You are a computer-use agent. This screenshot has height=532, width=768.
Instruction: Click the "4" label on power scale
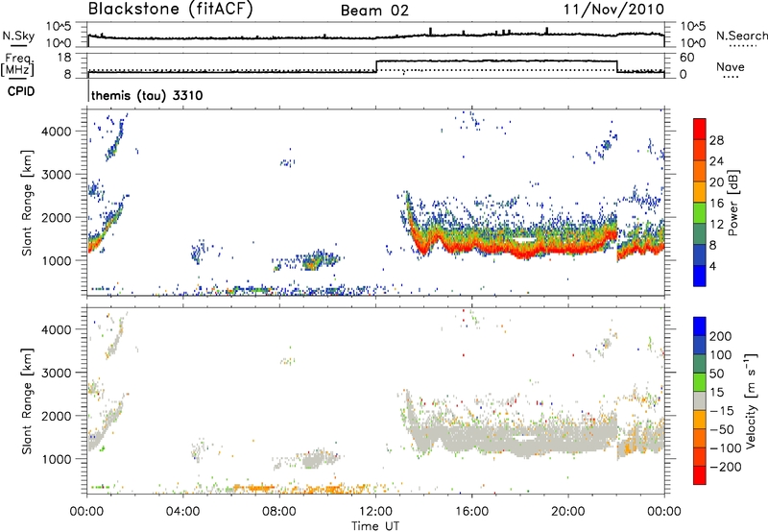click(x=713, y=266)
